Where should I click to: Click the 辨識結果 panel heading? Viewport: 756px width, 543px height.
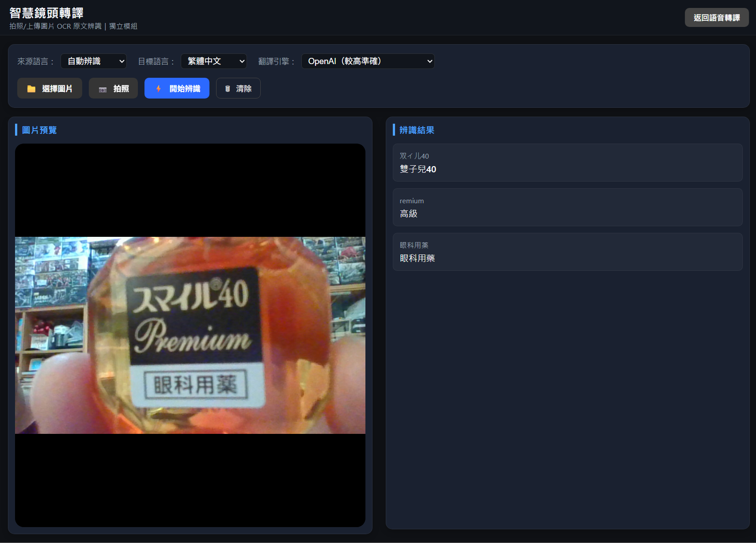417,130
